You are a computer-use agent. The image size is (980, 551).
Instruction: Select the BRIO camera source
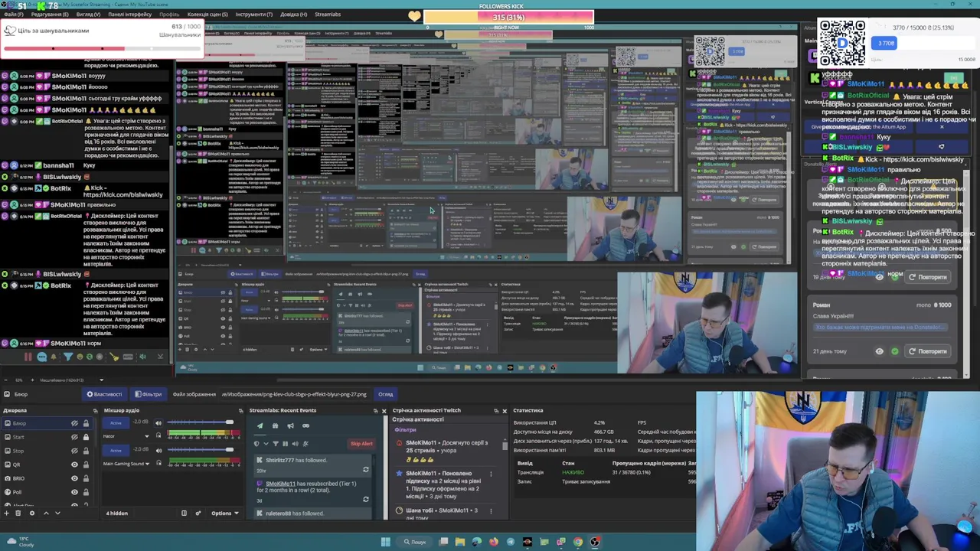click(x=46, y=478)
